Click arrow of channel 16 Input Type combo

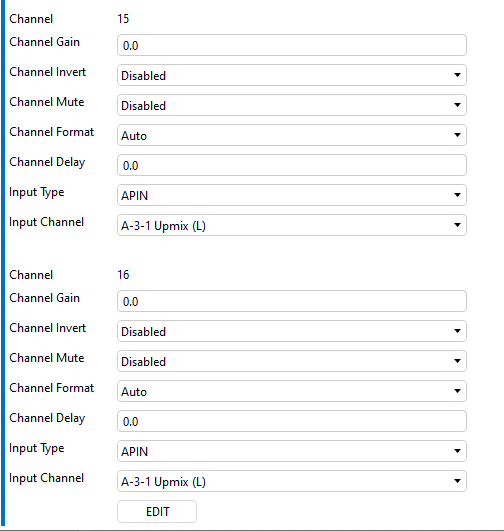point(457,451)
